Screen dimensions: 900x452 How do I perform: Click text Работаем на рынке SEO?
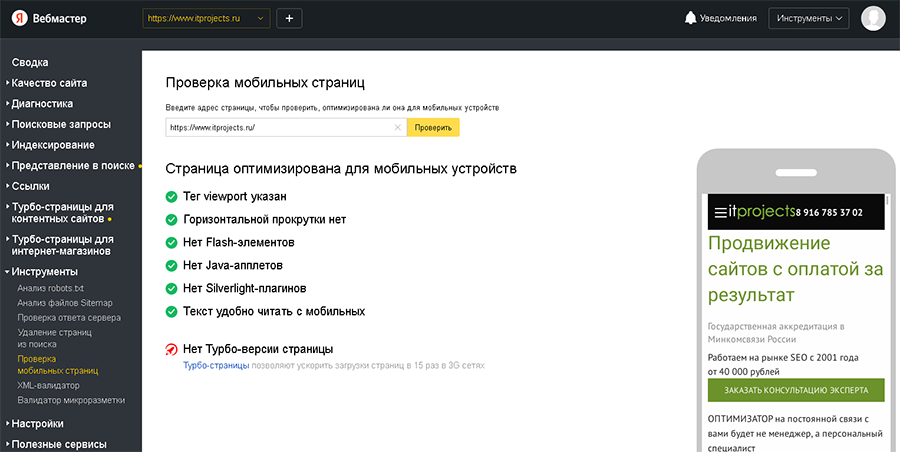pos(783,358)
